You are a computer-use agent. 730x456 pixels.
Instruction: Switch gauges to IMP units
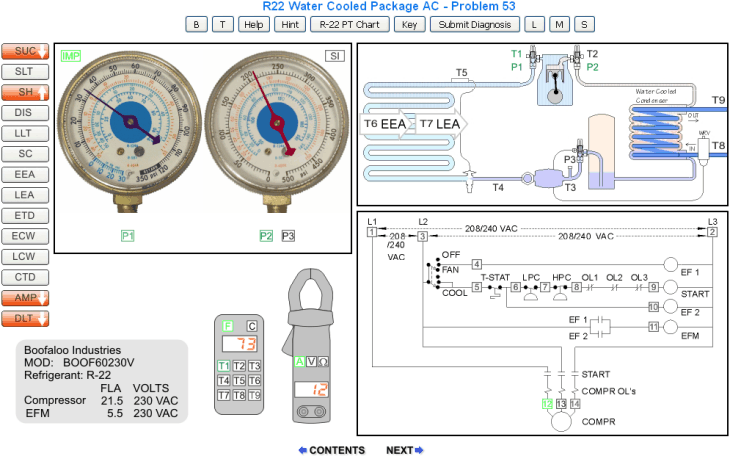[x=71, y=56]
